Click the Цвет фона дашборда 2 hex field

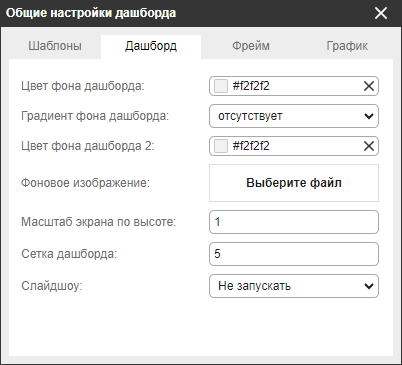(x=295, y=146)
